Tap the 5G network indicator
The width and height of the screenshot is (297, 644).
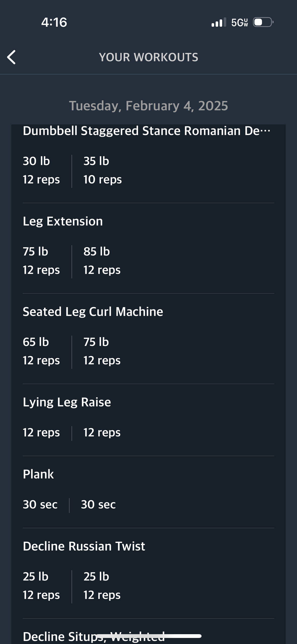pyautogui.click(x=240, y=22)
